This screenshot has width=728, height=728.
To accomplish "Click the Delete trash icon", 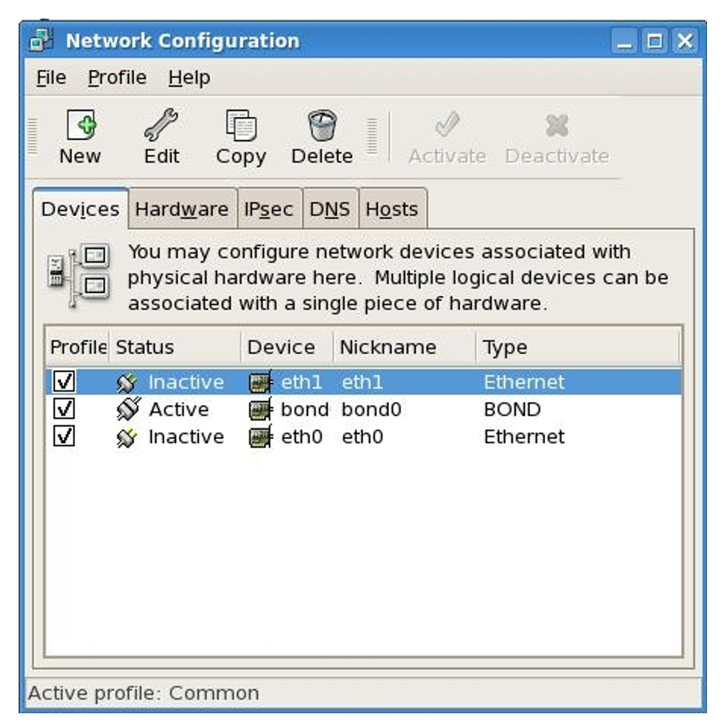I will coord(321,125).
